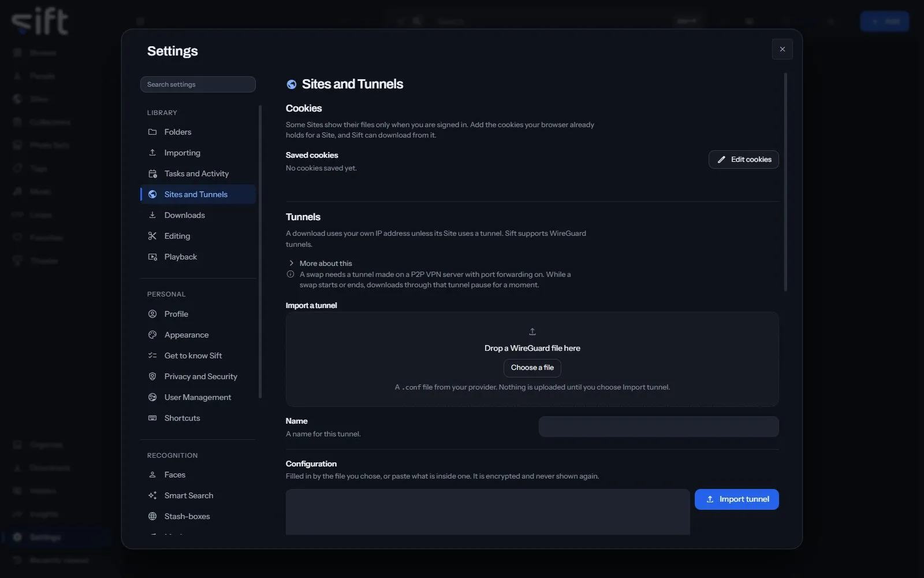Click the 'Drop a WireGuard file here' text
924x578 pixels.
pos(532,348)
